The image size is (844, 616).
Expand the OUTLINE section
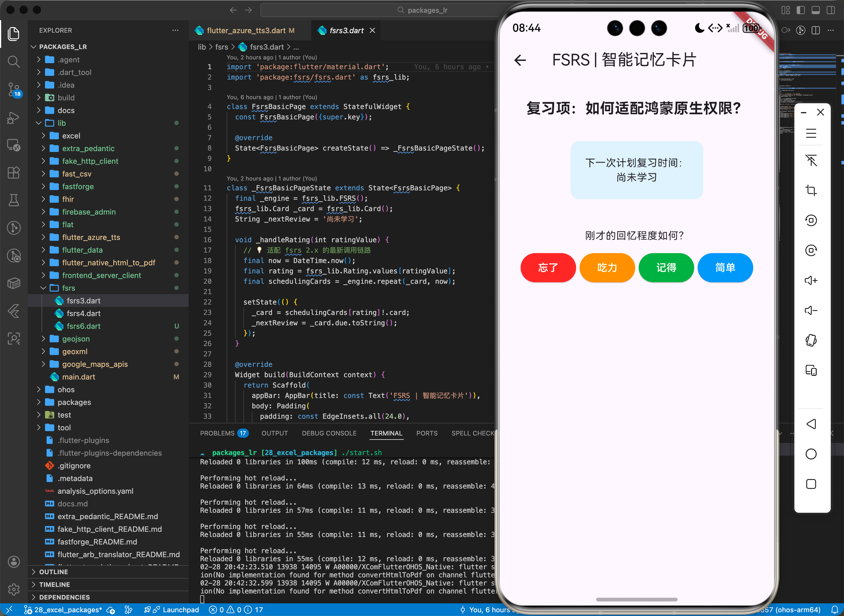[x=53, y=572]
